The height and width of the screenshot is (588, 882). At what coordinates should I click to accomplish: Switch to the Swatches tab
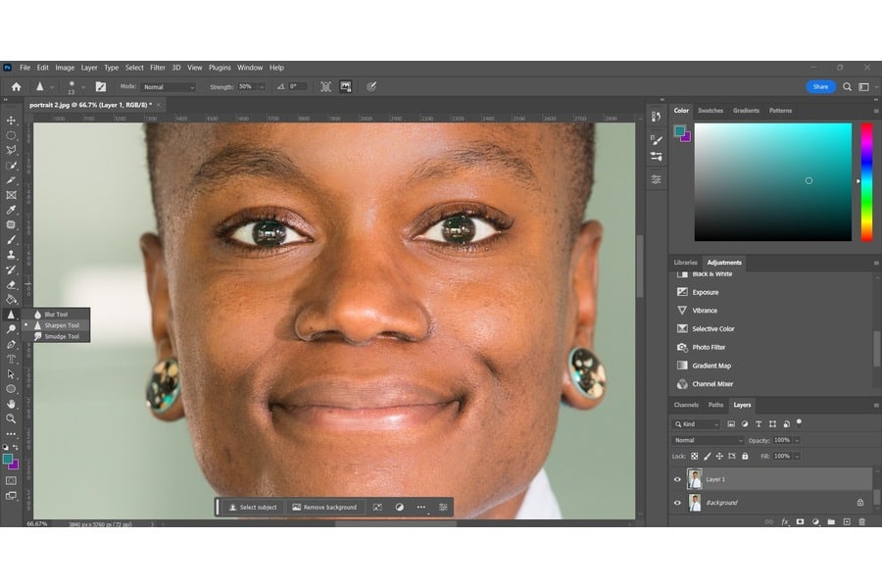[x=710, y=111]
